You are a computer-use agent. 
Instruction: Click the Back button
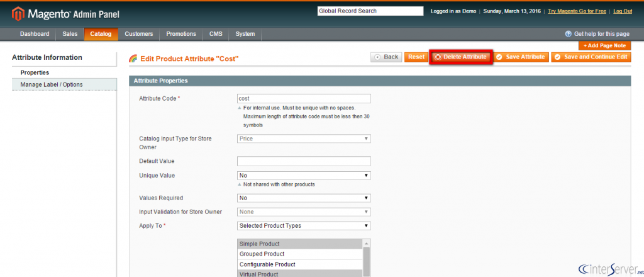387,57
